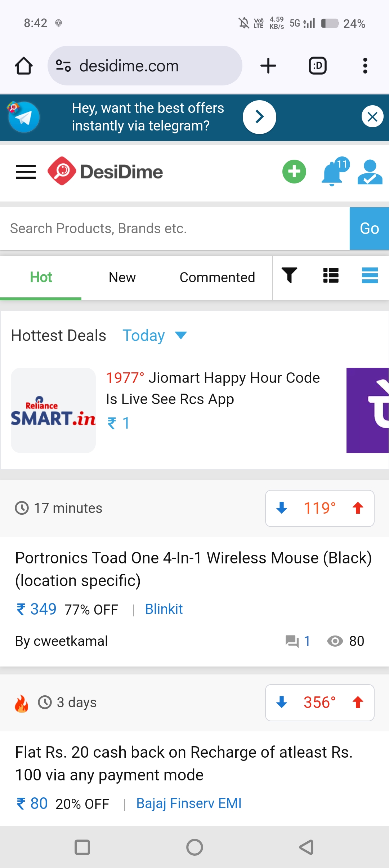Image resolution: width=389 pixels, height=868 pixels.
Task: Downvote the Portronics mouse deal
Action: click(x=282, y=508)
